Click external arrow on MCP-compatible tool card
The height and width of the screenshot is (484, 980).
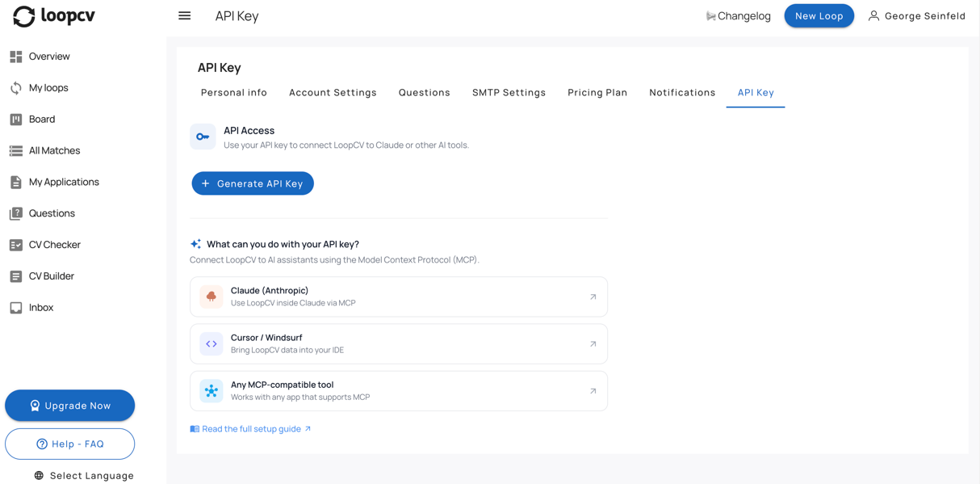point(593,391)
